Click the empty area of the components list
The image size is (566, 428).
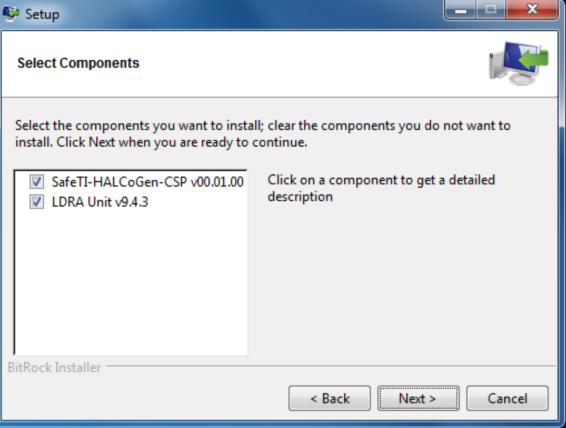pos(131,281)
